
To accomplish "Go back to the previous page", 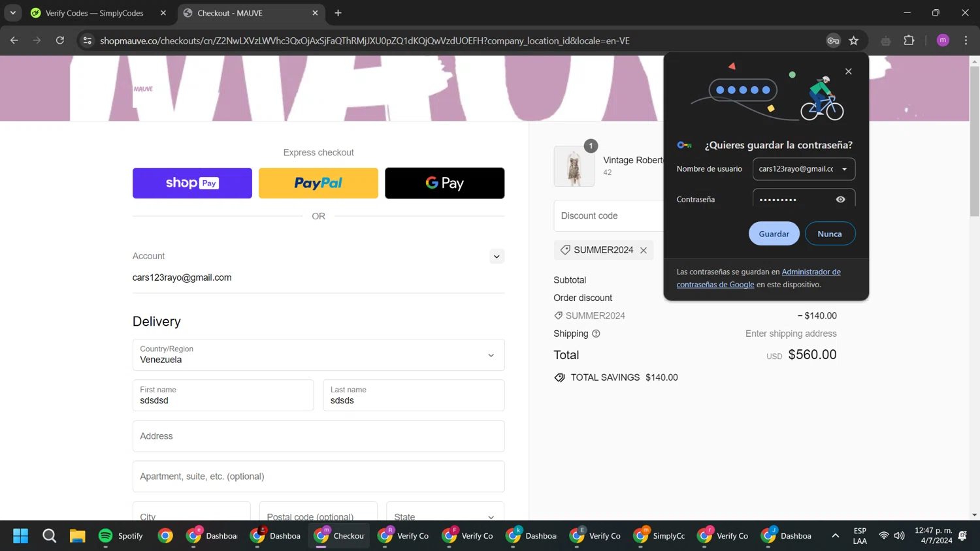I will tap(14, 40).
